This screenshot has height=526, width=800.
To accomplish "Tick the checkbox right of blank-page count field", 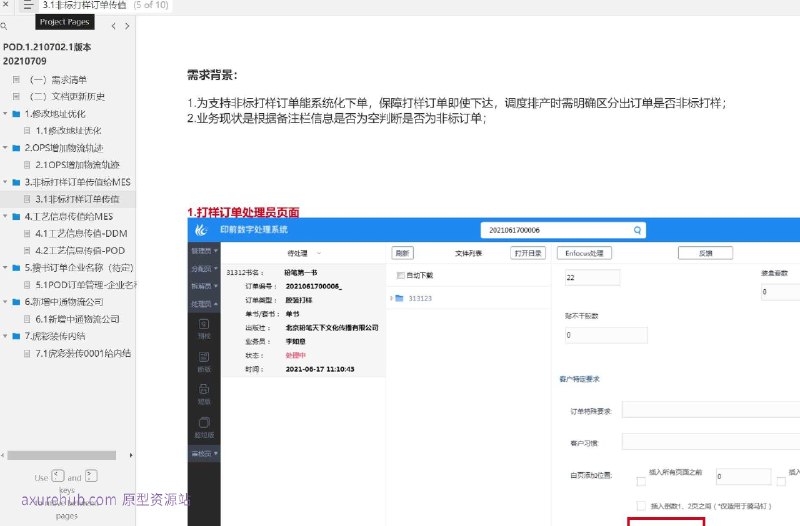I will [781, 481].
